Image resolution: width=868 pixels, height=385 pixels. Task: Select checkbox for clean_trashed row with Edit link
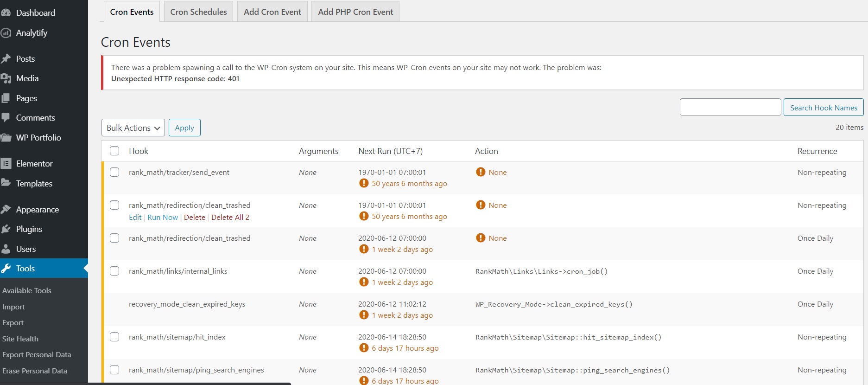click(x=114, y=205)
